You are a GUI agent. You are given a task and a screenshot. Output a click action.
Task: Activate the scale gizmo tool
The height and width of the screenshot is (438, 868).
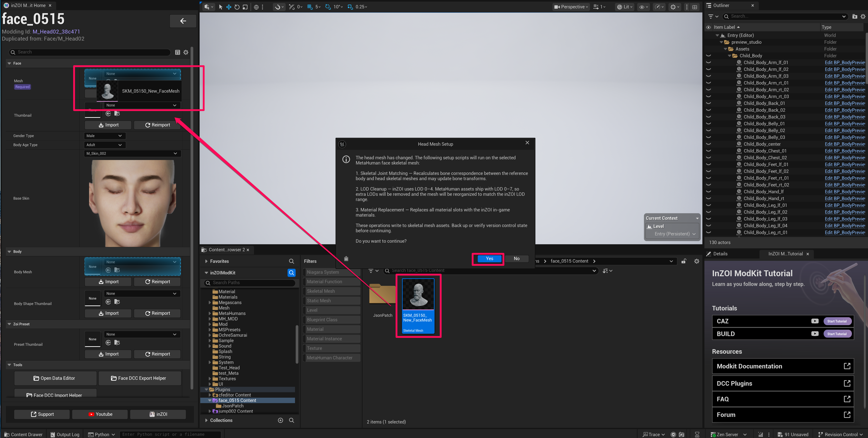pyautogui.click(x=245, y=7)
